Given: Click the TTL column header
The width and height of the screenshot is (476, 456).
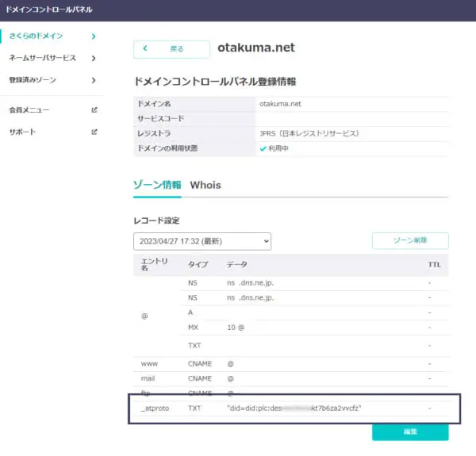Looking at the screenshot, I should pos(435,265).
